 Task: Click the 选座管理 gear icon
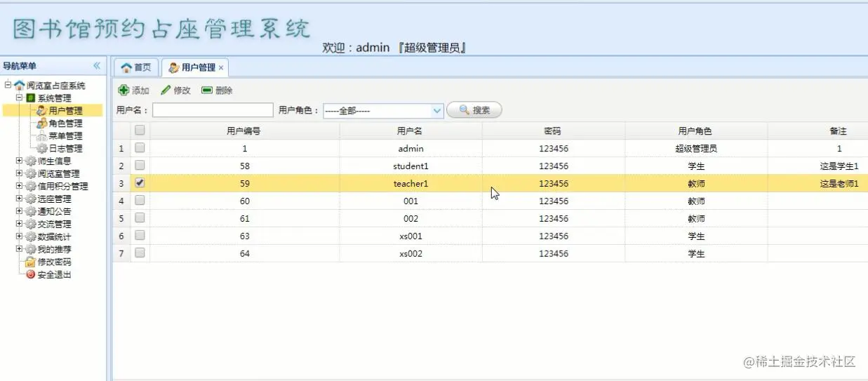30,199
